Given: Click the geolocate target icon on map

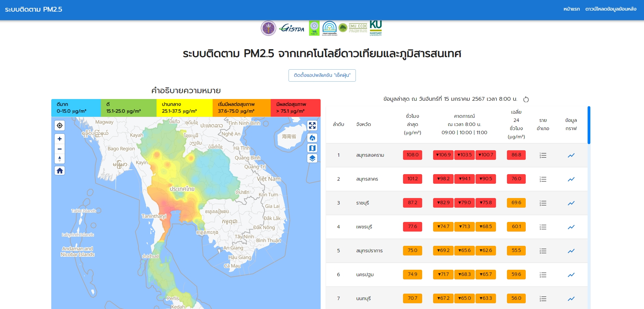Looking at the screenshot, I should 59,126.
